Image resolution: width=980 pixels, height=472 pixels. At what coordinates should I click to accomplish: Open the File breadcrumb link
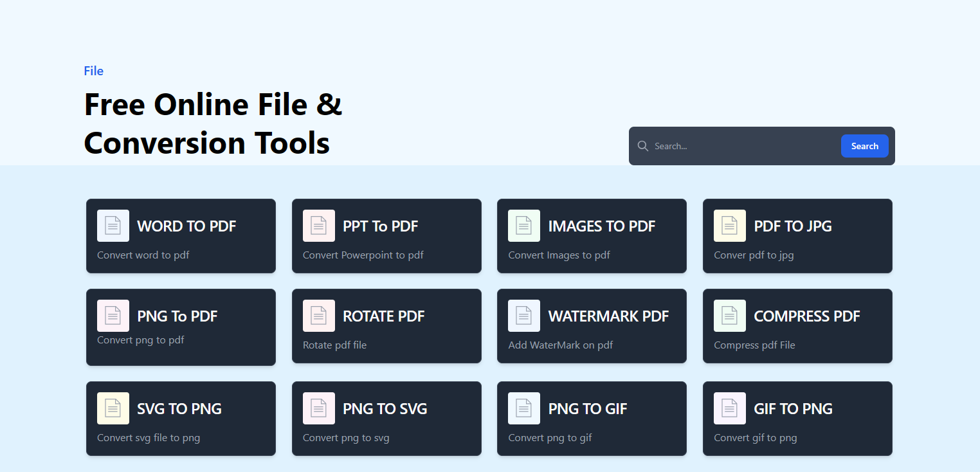(x=94, y=71)
